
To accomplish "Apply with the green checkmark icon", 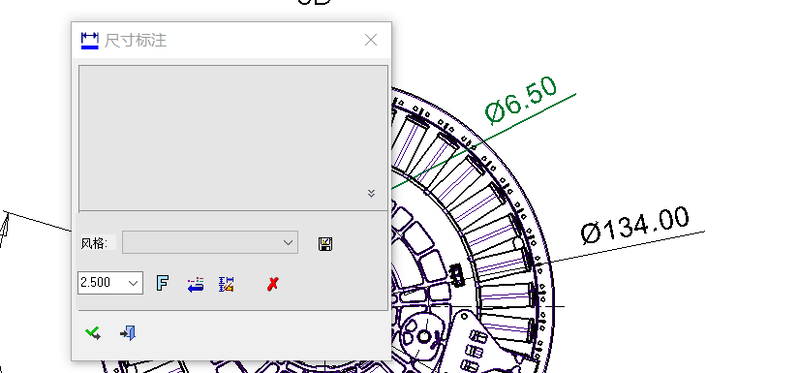I will [x=93, y=333].
